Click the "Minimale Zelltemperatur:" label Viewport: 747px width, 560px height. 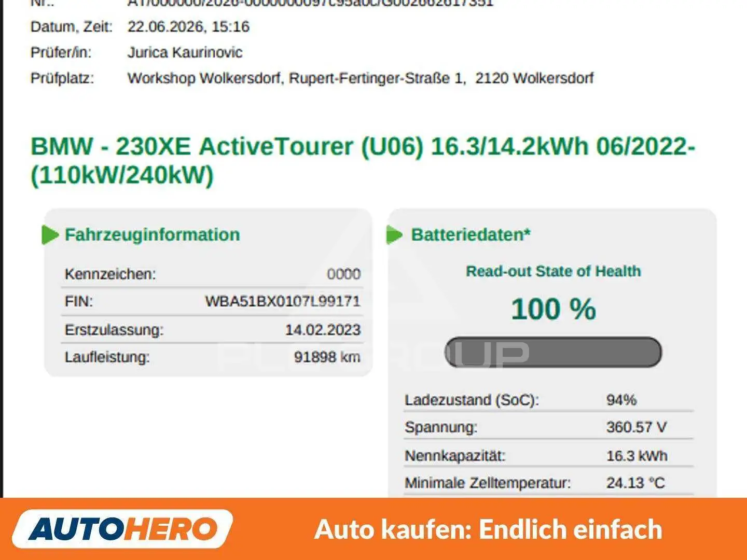coord(488,483)
